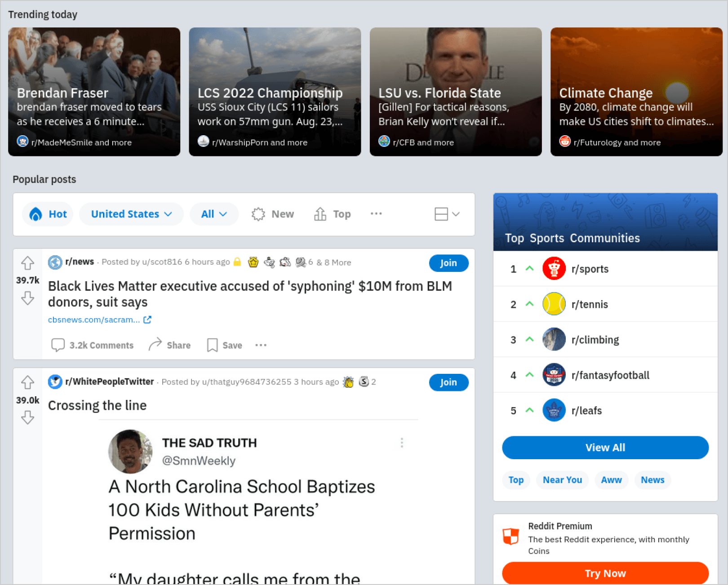Open the Brendan Fraser trending card
Screen dimensions: 728x585
pyautogui.click(x=94, y=92)
